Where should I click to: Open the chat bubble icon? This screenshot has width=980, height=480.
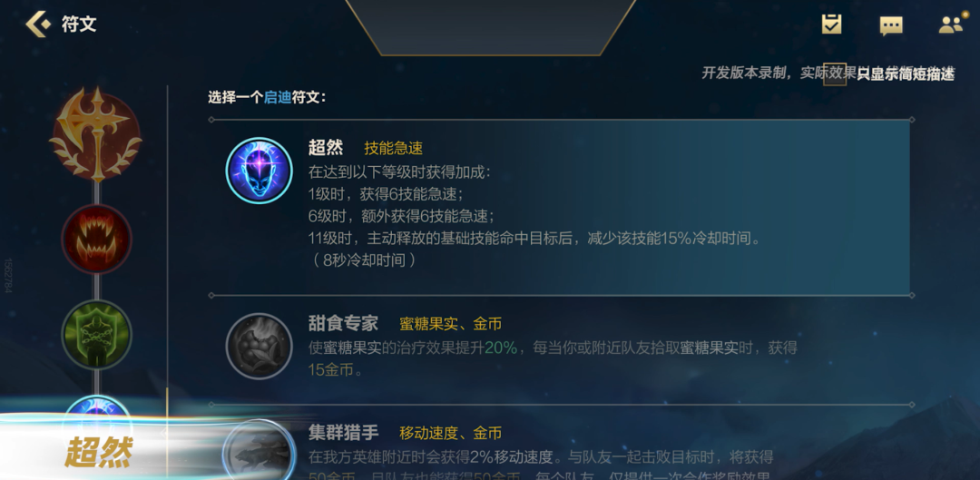(x=891, y=25)
